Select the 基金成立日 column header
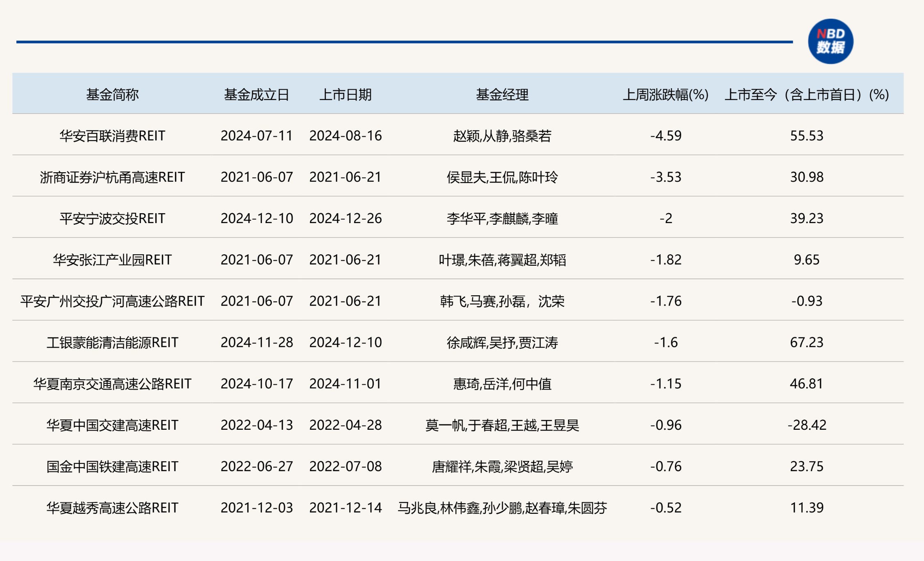 (x=257, y=95)
